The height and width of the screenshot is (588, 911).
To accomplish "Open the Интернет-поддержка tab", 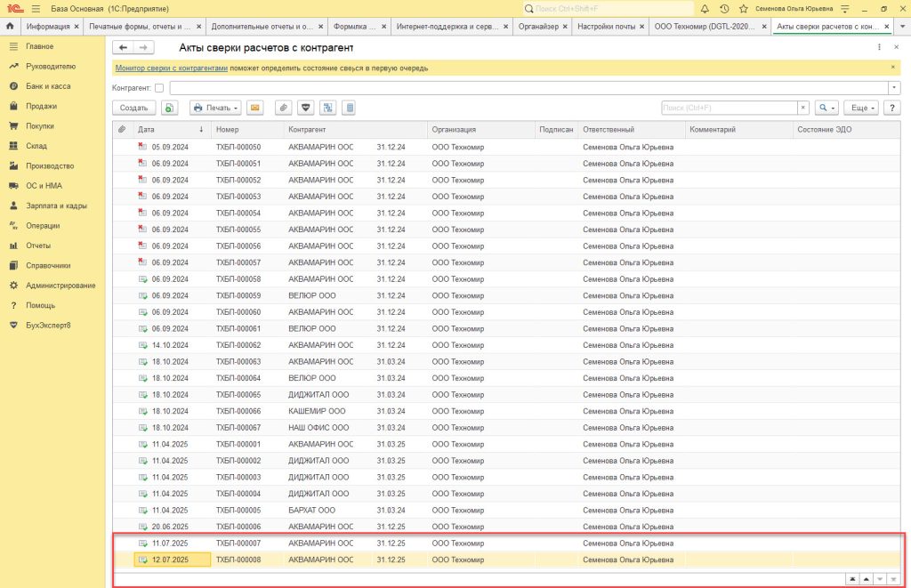I will coord(447,27).
